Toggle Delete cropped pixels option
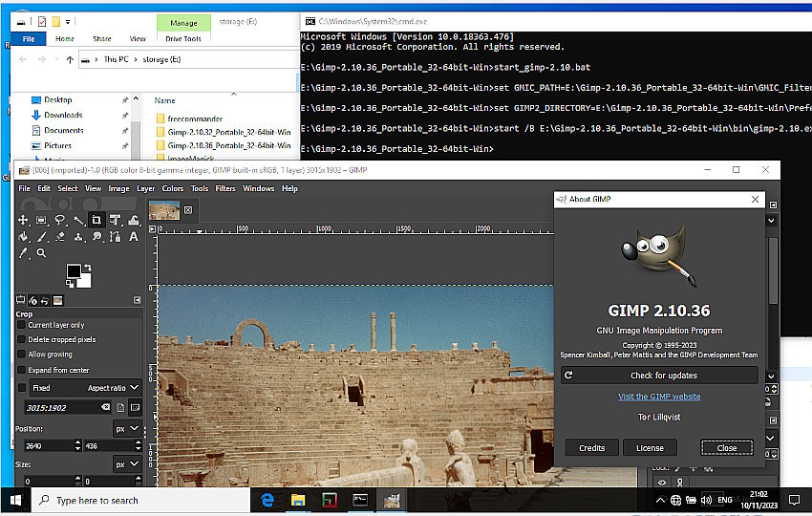This screenshot has height=516, width=812. click(22, 339)
